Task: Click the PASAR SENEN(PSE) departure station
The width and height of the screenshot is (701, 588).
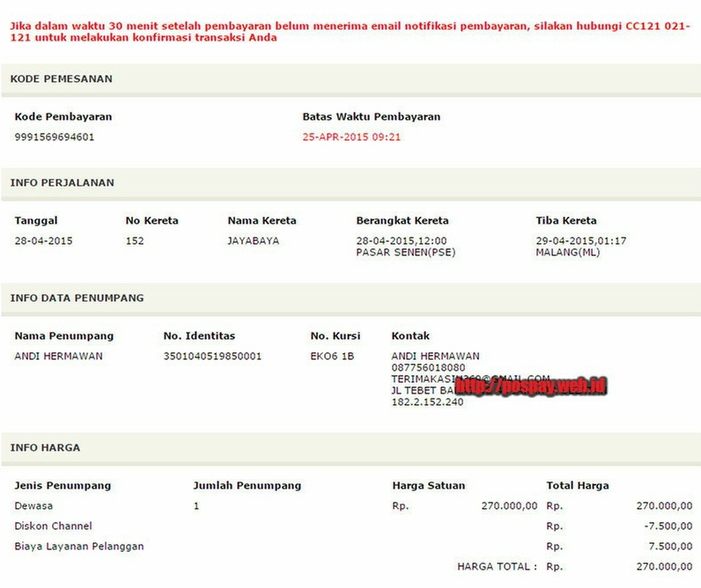Action: [406, 253]
